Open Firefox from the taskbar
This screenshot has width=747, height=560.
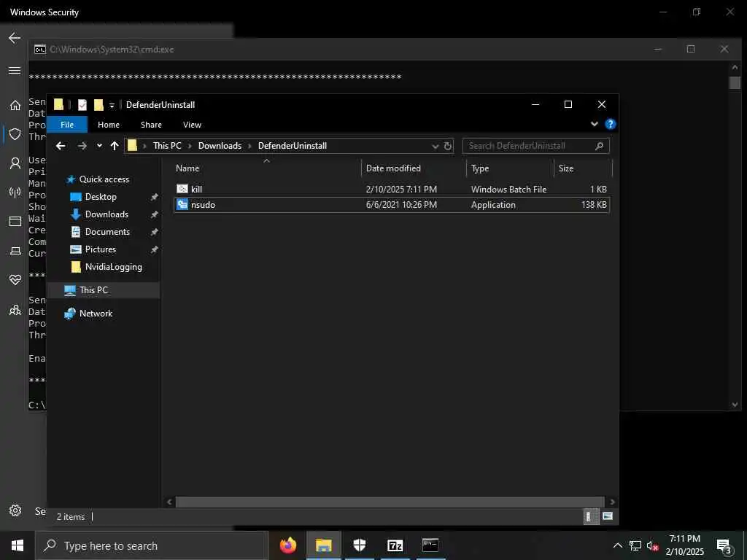287,545
